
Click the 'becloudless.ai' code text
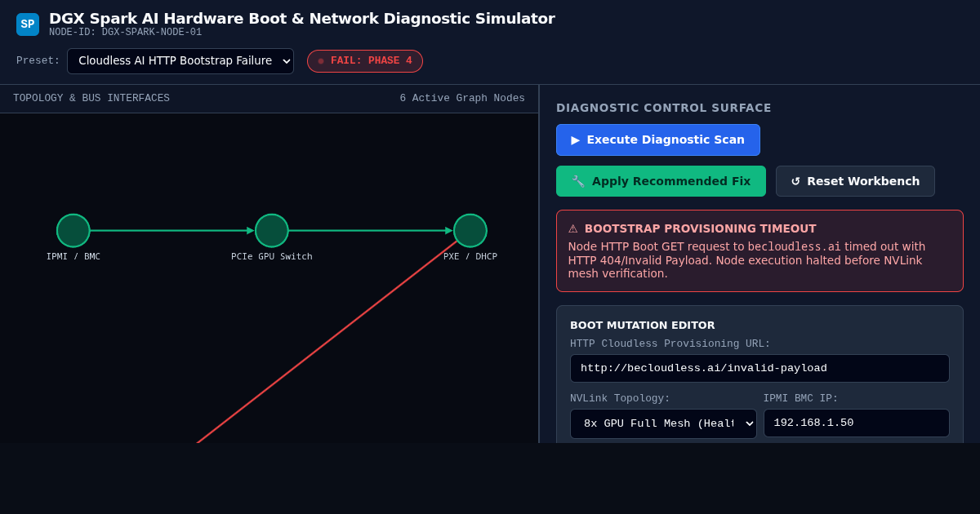pyautogui.click(x=795, y=246)
